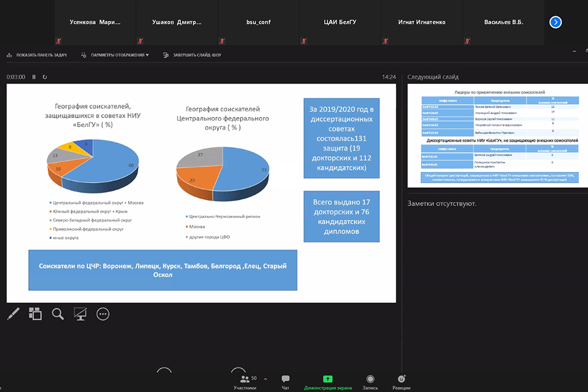Pause the presentation timer

coord(34,77)
